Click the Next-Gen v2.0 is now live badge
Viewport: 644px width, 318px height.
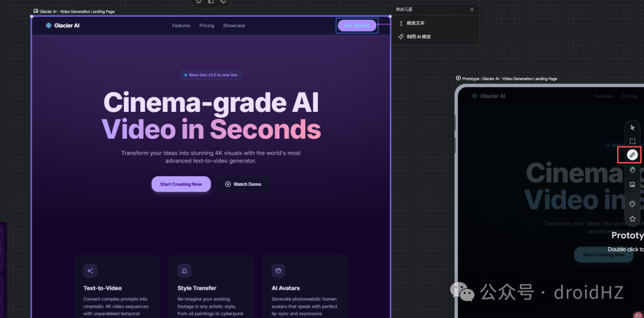[x=210, y=75]
